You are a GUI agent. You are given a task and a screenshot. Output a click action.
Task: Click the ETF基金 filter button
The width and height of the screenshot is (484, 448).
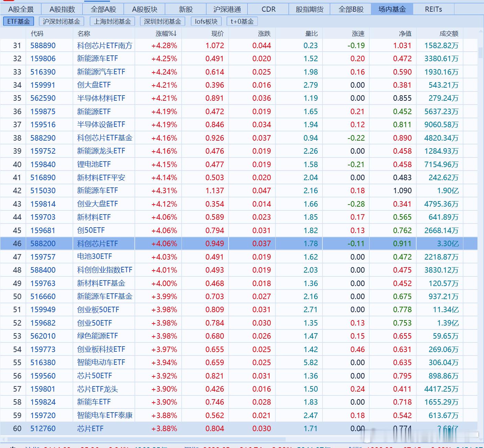coord(19,21)
